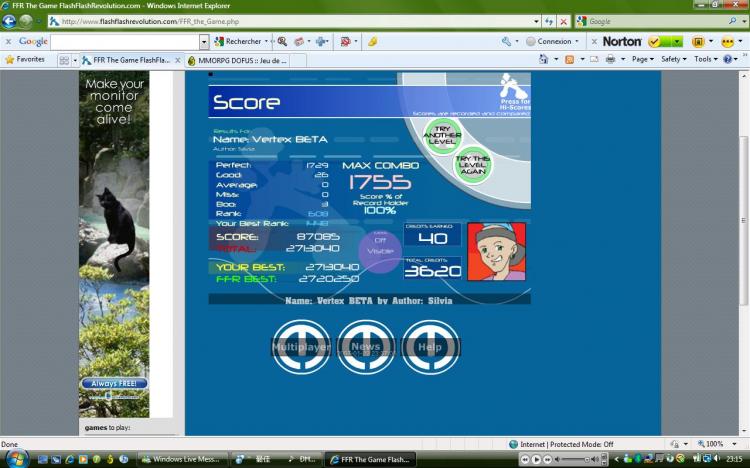This screenshot has height=468, width=750.
Task: Click the flashflashrevolution.com address field
Action: tap(291, 22)
